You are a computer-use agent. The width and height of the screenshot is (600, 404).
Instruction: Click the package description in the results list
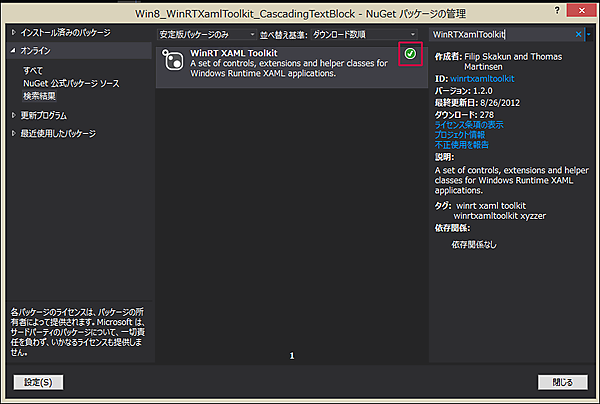pos(289,68)
